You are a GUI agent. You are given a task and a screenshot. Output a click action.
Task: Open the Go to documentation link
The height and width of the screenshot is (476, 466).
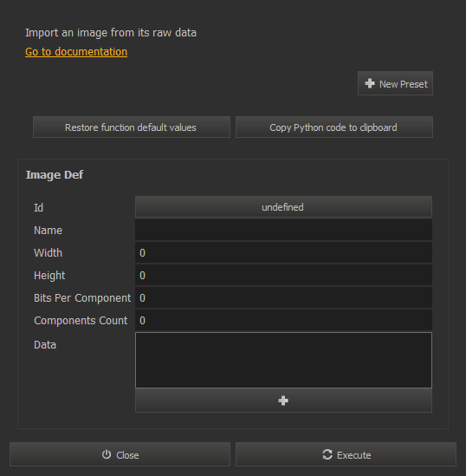coord(76,52)
